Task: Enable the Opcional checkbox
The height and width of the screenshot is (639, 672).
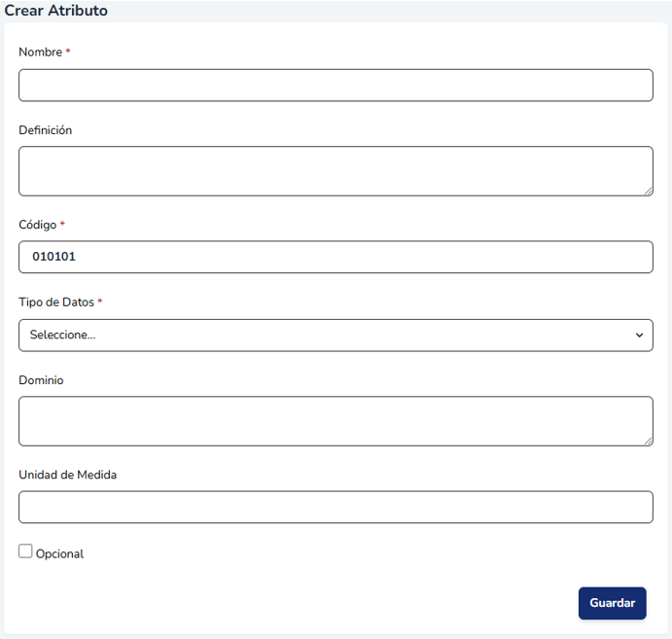Action: [25, 551]
